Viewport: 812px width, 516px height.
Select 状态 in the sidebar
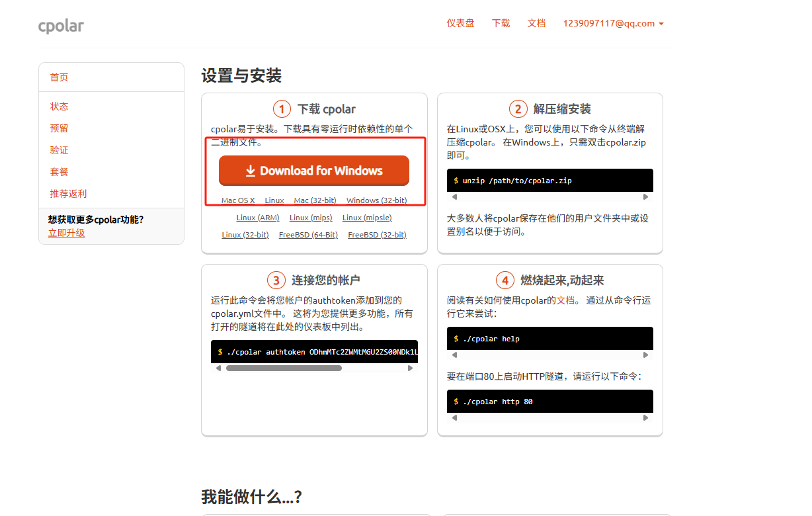(x=59, y=106)
